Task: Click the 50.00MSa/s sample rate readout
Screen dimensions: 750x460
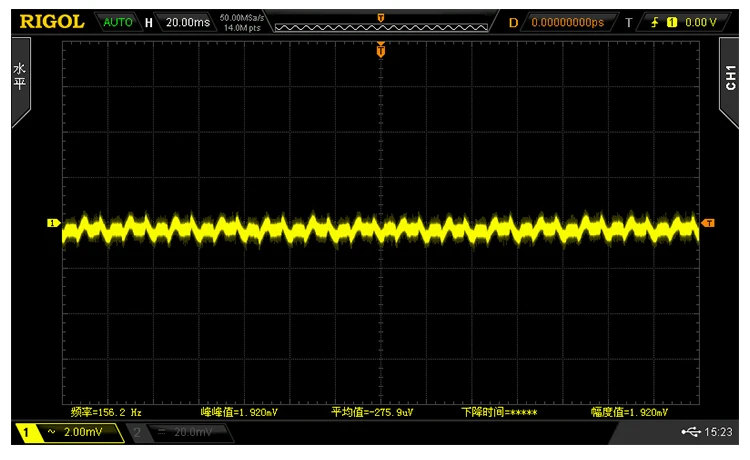Action: (x=242, y=18)
